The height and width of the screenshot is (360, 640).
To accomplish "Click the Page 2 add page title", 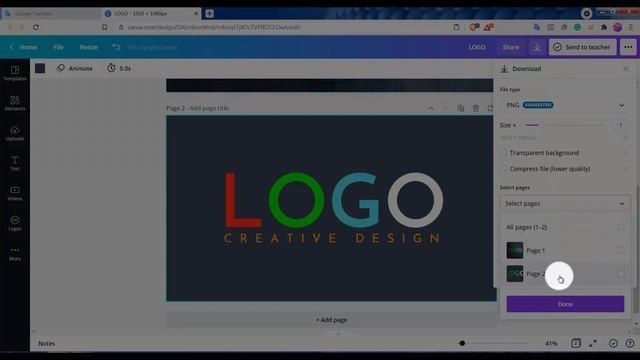I will click(197, 108).
